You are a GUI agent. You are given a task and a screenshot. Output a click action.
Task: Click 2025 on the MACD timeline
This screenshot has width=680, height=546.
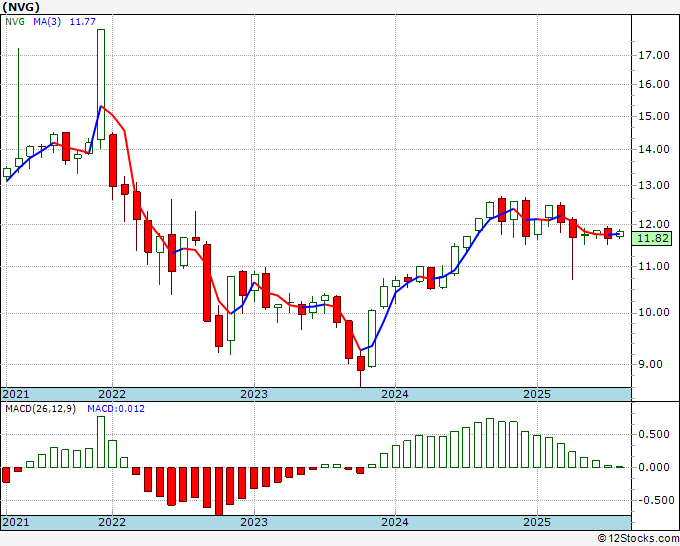tap(537, 522)
